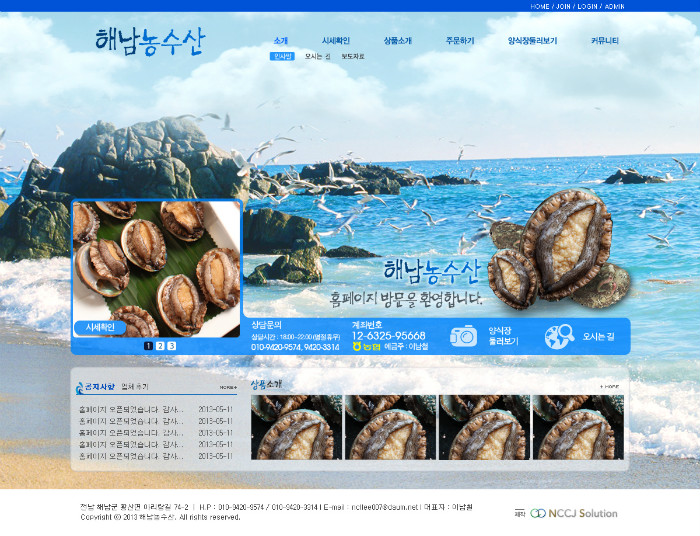Screen dimensions: 700x536
Task: Show slide 3 of the abalone carousel
Action: coord(171,346)
